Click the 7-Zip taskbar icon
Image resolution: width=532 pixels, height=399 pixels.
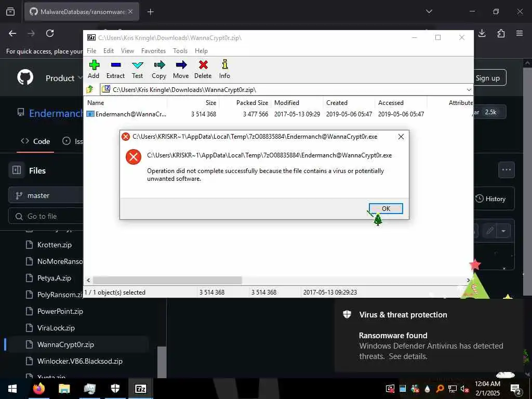140,389
